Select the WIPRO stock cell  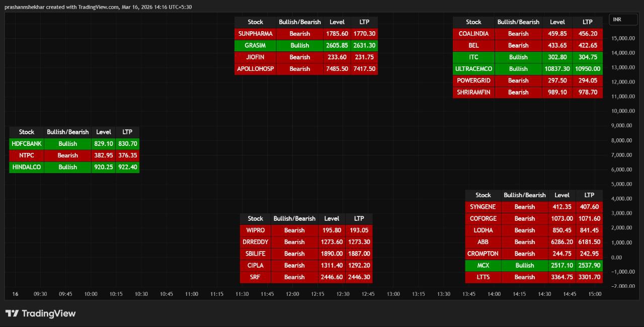point(255,230)
